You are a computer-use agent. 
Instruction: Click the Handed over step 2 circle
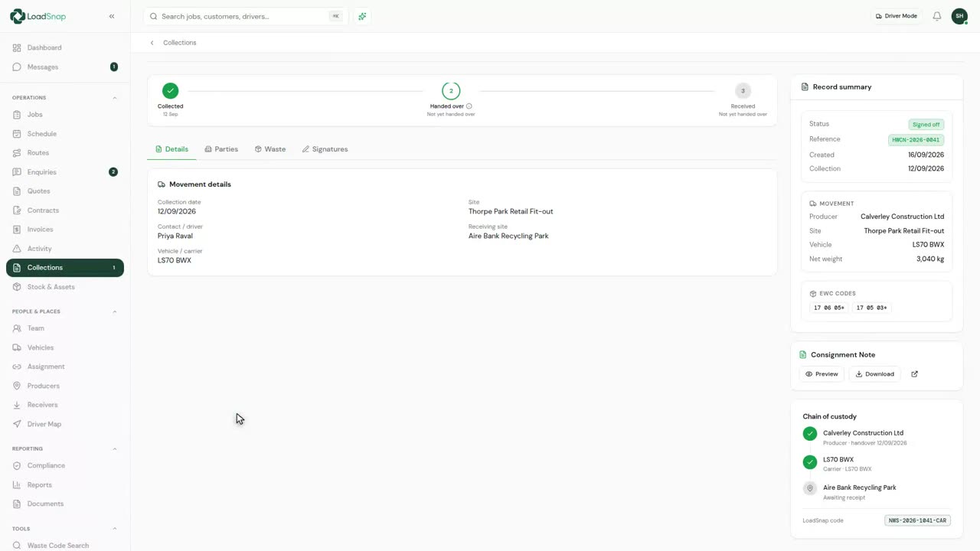pos(451,91)
